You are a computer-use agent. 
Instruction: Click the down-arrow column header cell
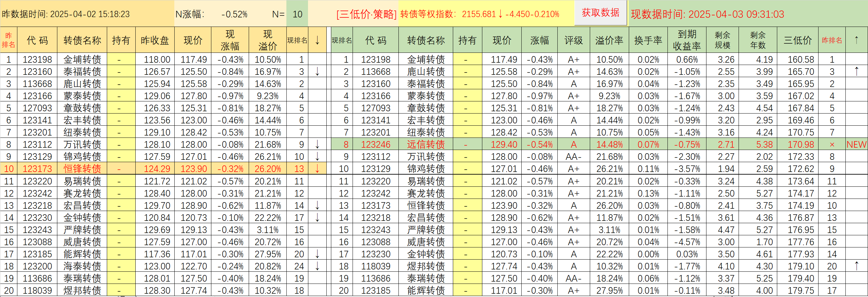(x=317, y=40)
